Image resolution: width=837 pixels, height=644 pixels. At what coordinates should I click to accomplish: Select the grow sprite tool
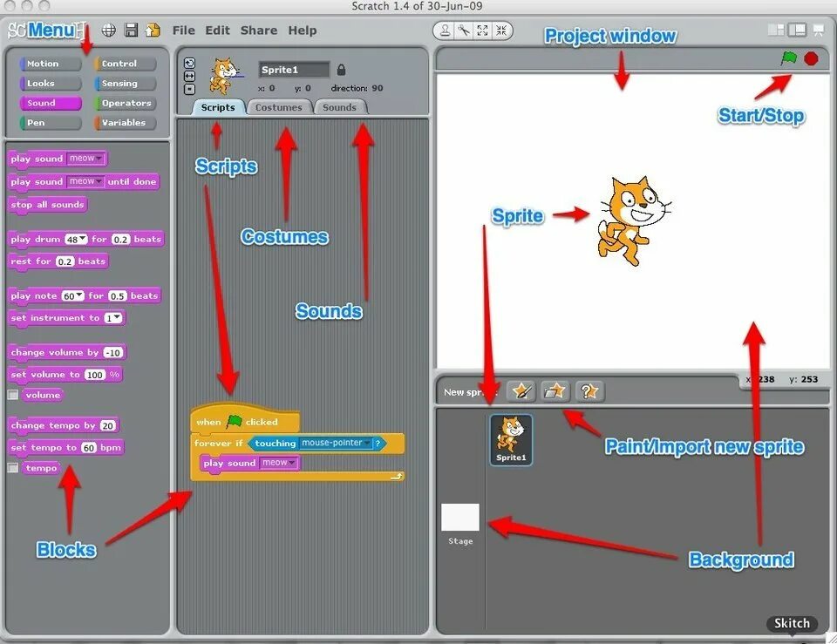[x=482, y=31]
